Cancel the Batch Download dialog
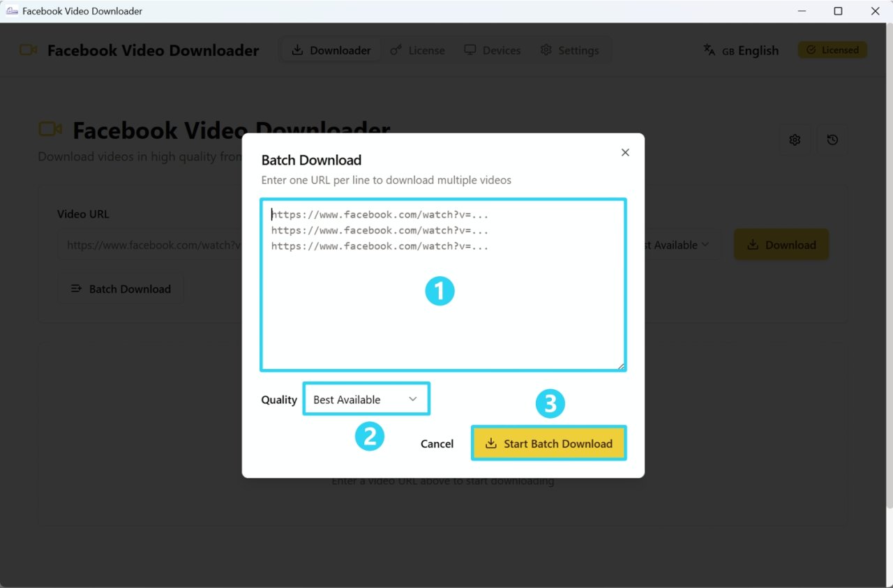Viewport: 893px width, 588px height. tap(437, 443)
